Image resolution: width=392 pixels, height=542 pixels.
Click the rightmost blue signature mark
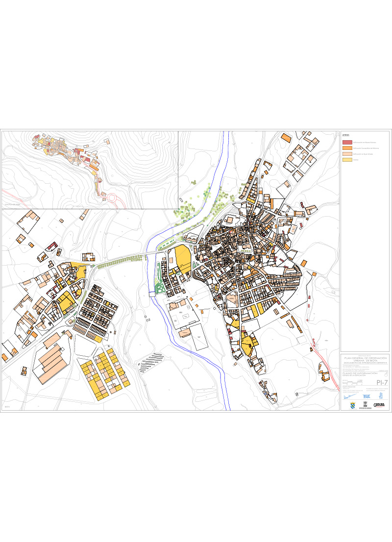pos(380,395)
